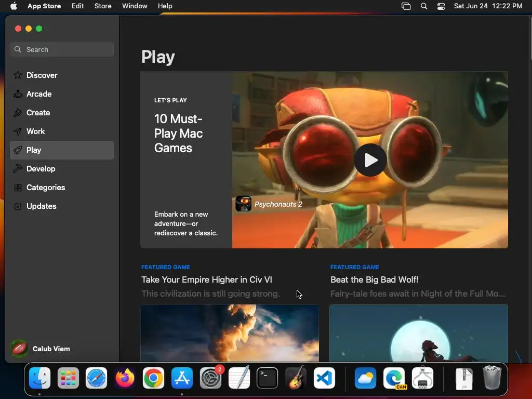Open Launchpad from the dock
This screenshot has width=532, height=399.
[x=68, y=378]
